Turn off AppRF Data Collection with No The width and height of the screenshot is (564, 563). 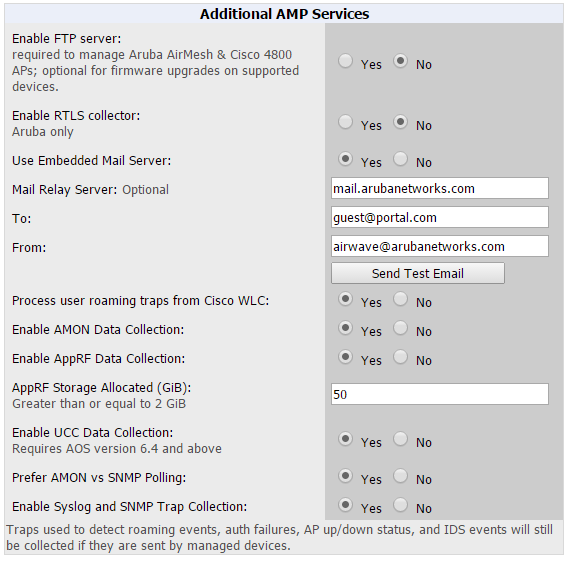tap(400, 357)
